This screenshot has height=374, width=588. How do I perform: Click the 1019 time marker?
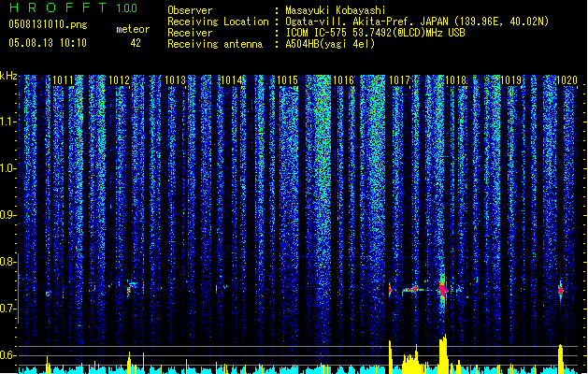pyautogui.click(x=511, y=79)
